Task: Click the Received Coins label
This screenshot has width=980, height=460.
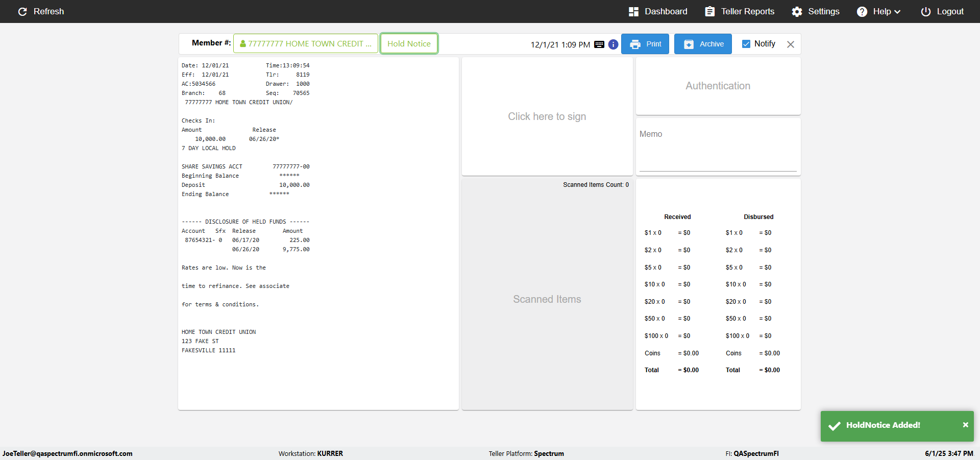Action: 652,353
